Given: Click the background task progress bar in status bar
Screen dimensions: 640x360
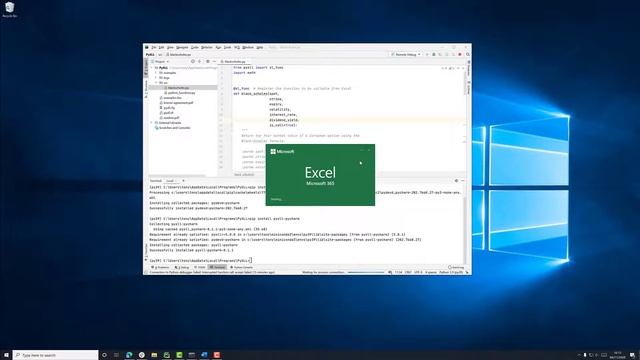Looking at the screenshot, I should [365, 272].
